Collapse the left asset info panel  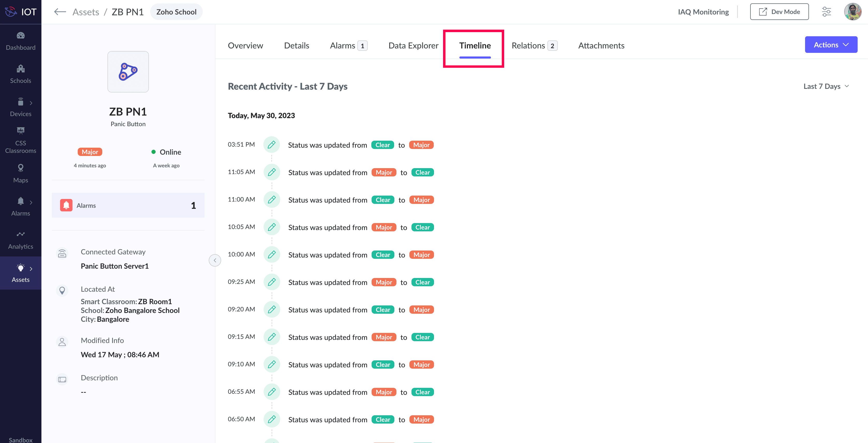pyautogui.click(x=215, y=260)
